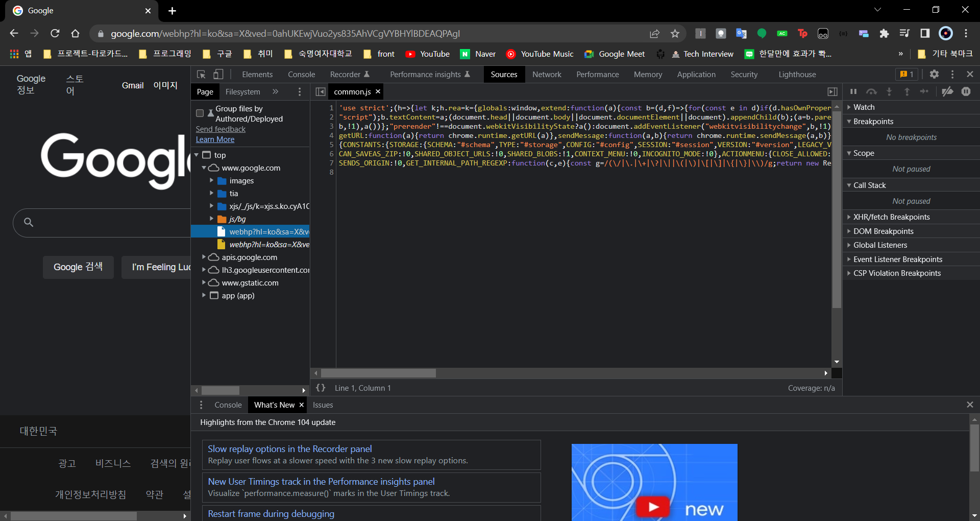
Task: Expand the tia folder
Action: pos(211,193)
